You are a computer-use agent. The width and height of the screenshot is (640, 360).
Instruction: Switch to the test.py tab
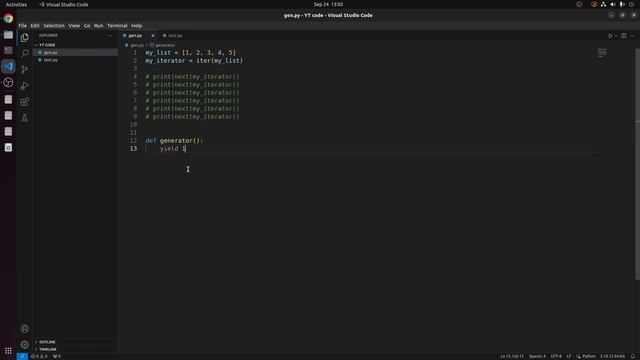pos(176,36)
